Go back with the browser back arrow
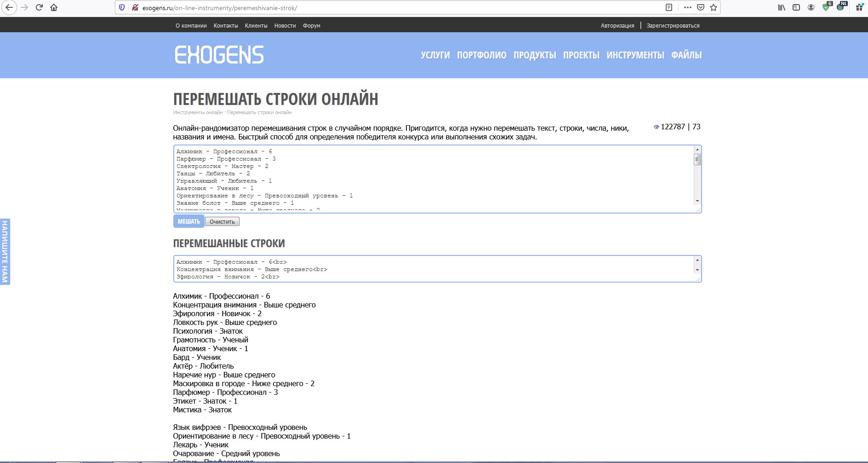Viewport: 868px width, 463px height. pyautogui.click(x=9, y=7)
